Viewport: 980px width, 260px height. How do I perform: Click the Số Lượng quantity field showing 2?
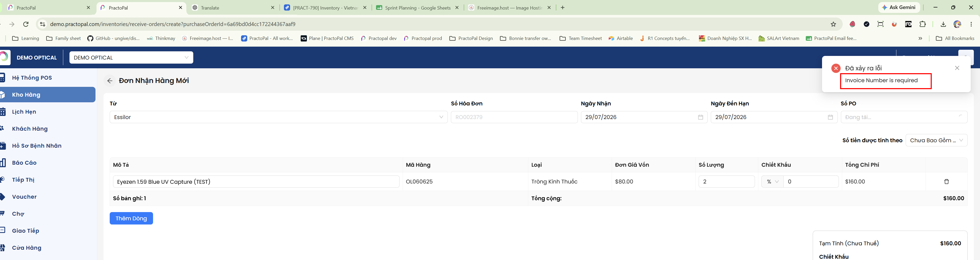coord(726,182)
